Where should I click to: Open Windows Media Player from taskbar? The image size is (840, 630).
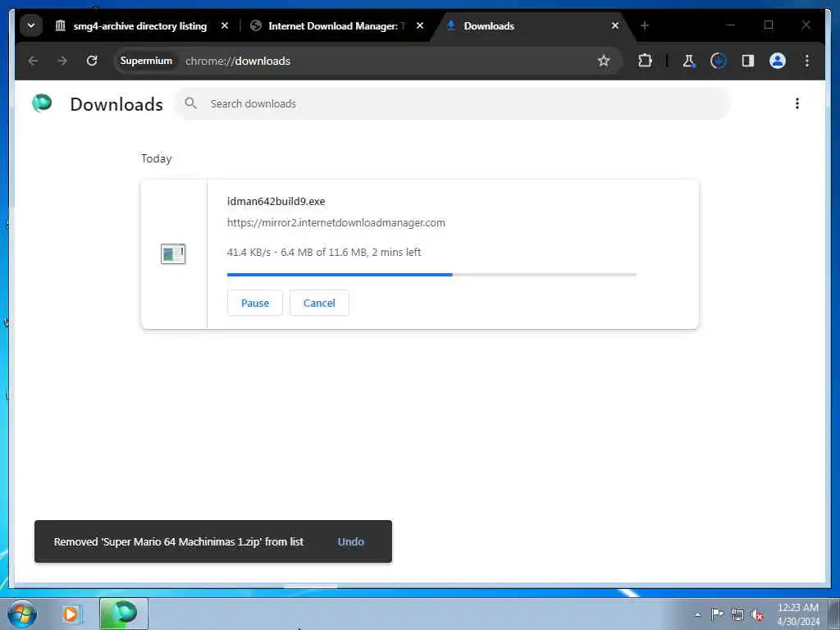(71, 614)
